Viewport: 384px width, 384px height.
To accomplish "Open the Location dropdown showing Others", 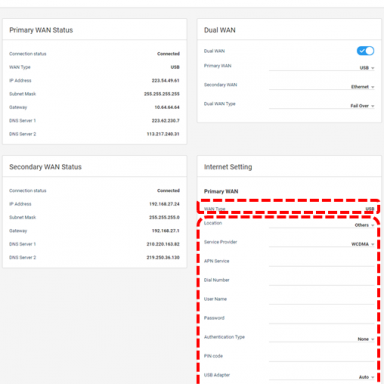I will [x=322, y=225].
